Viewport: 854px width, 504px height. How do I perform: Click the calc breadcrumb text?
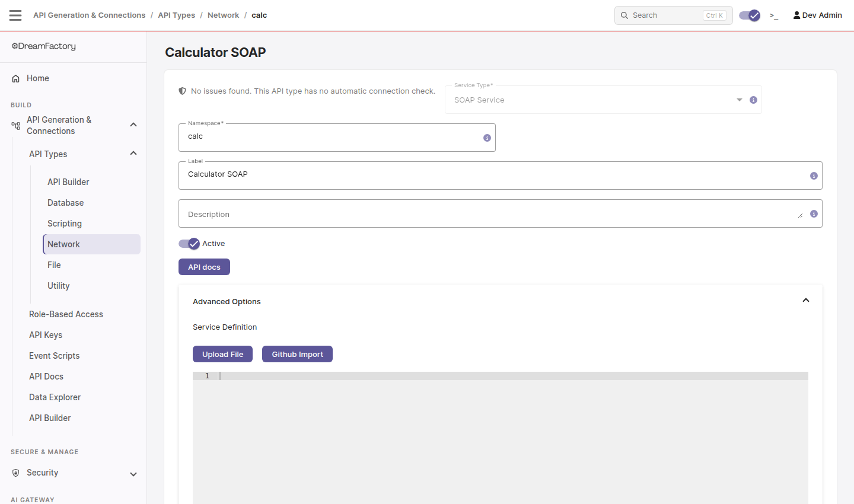pyautogui.click(x=259, y=15)
